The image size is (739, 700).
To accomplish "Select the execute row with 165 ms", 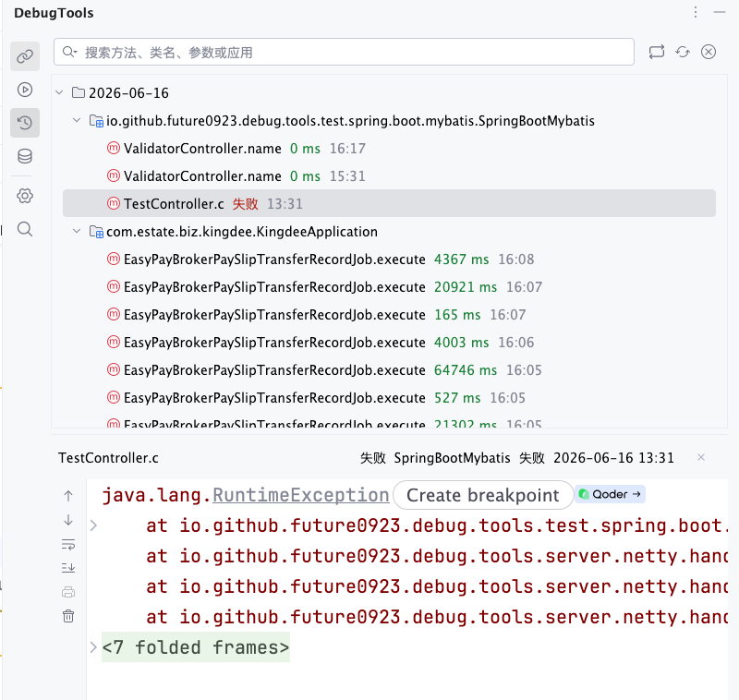I will [389, 315].
